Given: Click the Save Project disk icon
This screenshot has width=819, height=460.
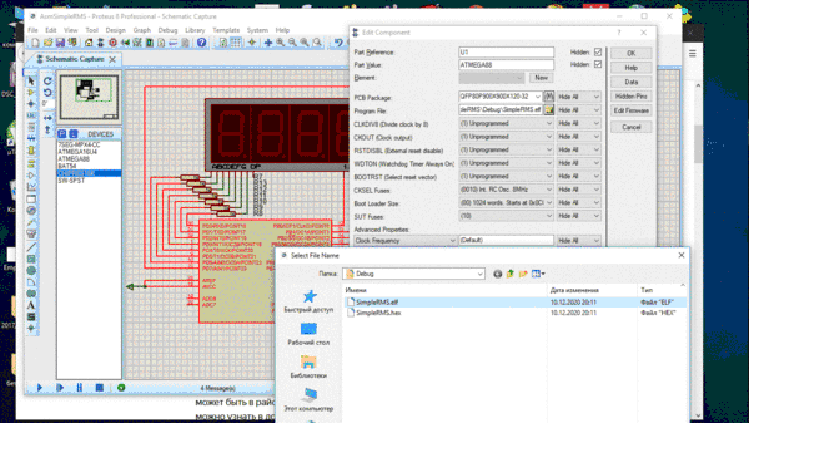Looking at the screenshot, I should pyautogui.click(x=60, y=43).
